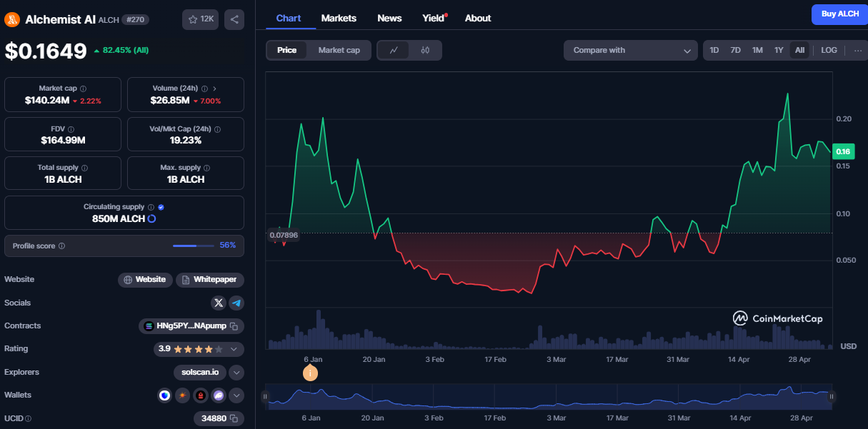Expand the Wallets list chevron
The width and height of the screenshot is (868, 429).
(x=236, y=395)
